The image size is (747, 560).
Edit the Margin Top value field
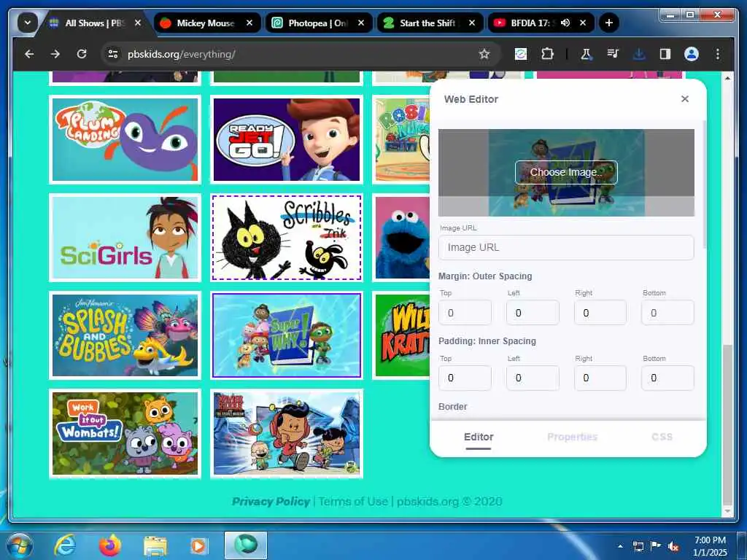click(x=465, y=313)
